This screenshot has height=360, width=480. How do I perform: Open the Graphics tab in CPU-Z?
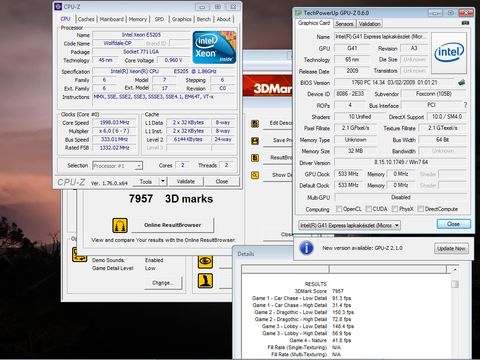coord(182,19)
